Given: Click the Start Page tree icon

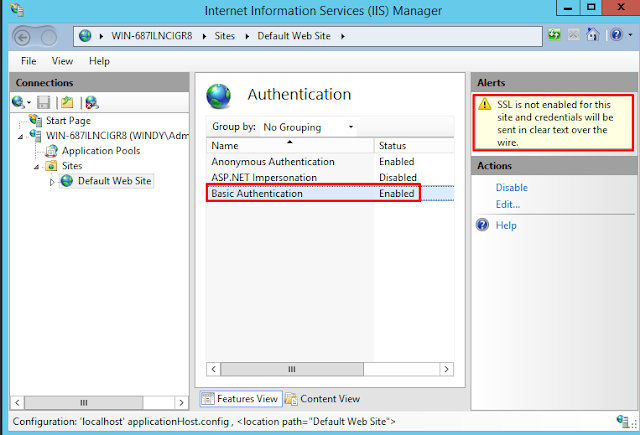Looking at the screenshot, I should coord(35,120).
